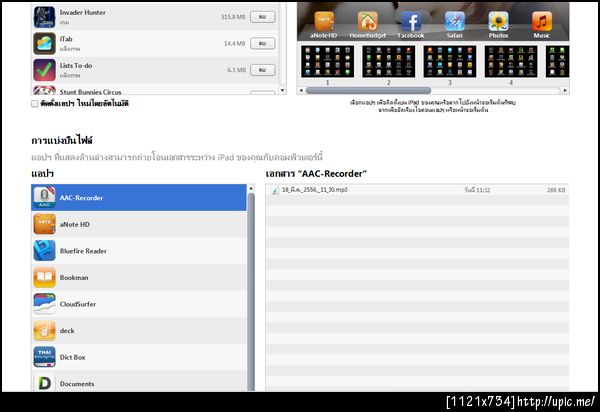Click left arrow of home screens scrollbar

coord(301,90)
